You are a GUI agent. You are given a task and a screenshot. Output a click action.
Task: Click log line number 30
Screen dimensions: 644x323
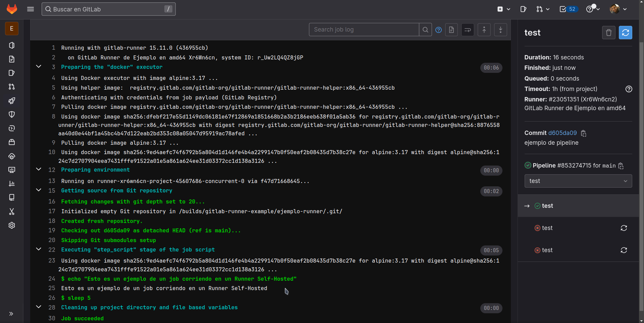click(x=52, y=318)
